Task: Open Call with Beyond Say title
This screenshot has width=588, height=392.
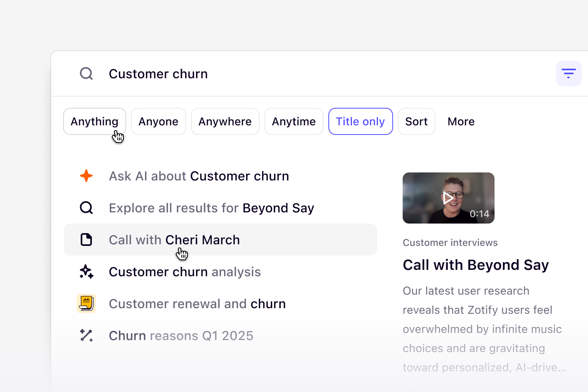Action: pyautogui.click(x=476, y=265)
